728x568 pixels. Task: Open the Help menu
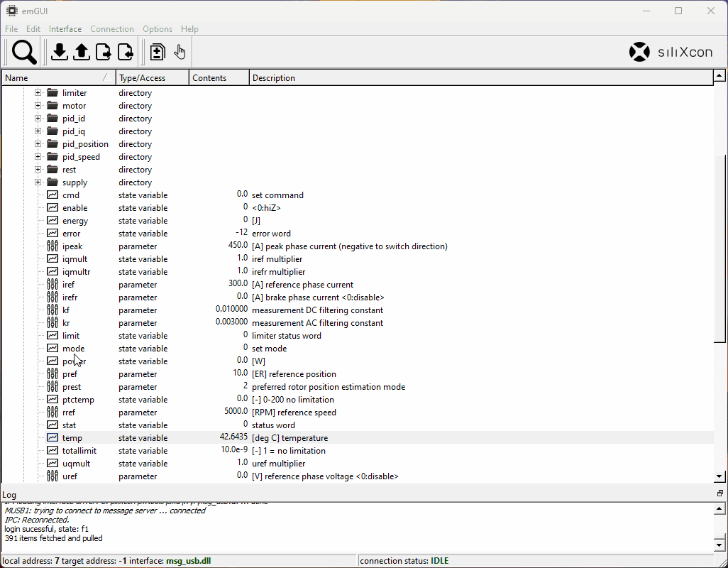189,29
